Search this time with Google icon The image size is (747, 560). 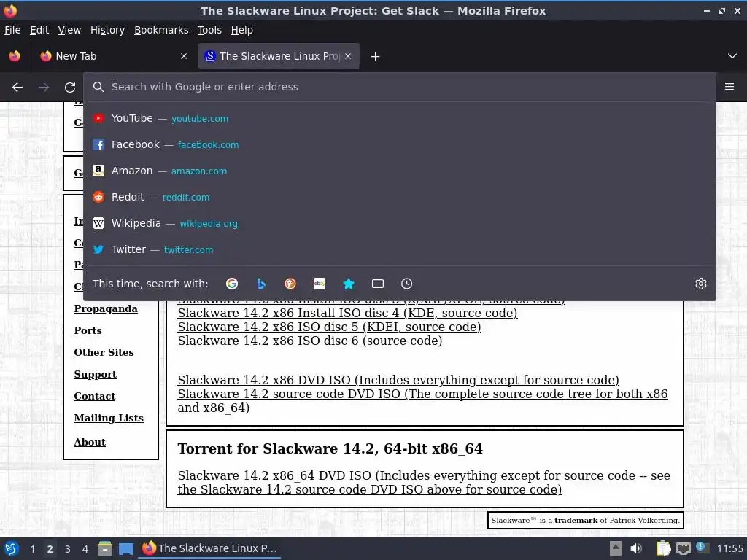232,284
